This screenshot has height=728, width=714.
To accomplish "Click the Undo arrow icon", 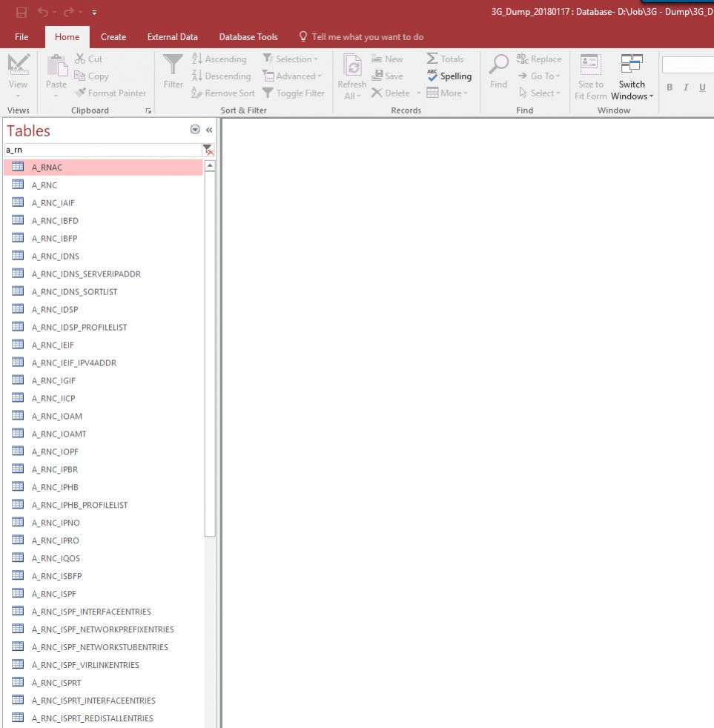I will (x=43, y=12).
